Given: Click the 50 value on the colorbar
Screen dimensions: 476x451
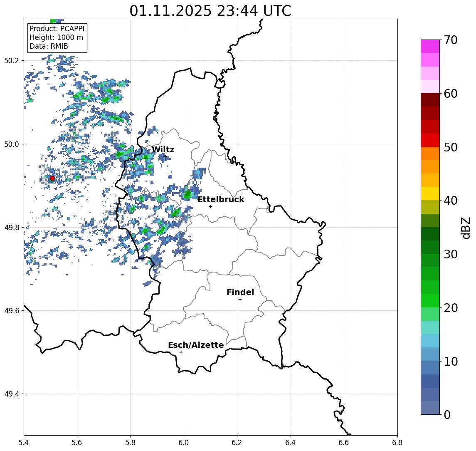Looking at the screenshot, I should 451,147.
